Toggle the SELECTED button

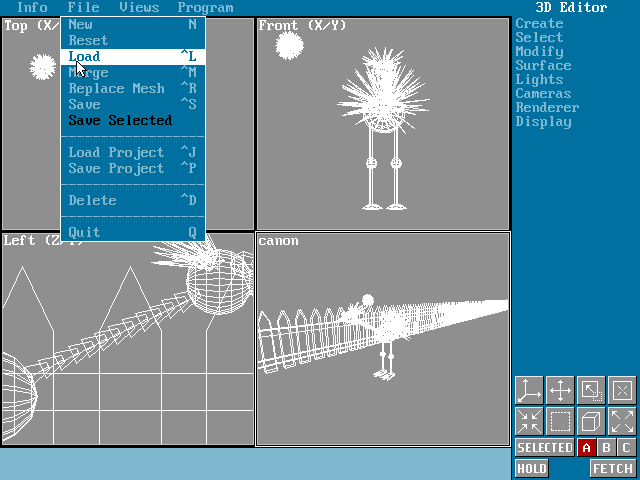point(544,448)
